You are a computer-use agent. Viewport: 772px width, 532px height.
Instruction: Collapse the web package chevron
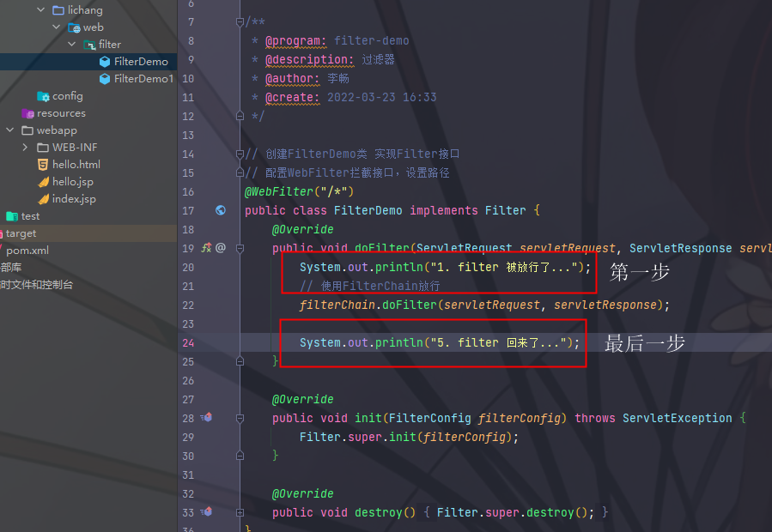point(56,27)
